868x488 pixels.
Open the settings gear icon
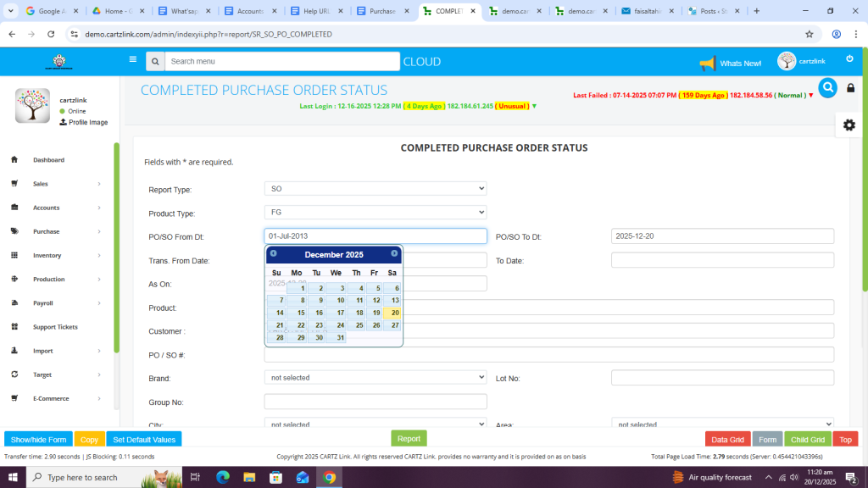click(849, 125)
